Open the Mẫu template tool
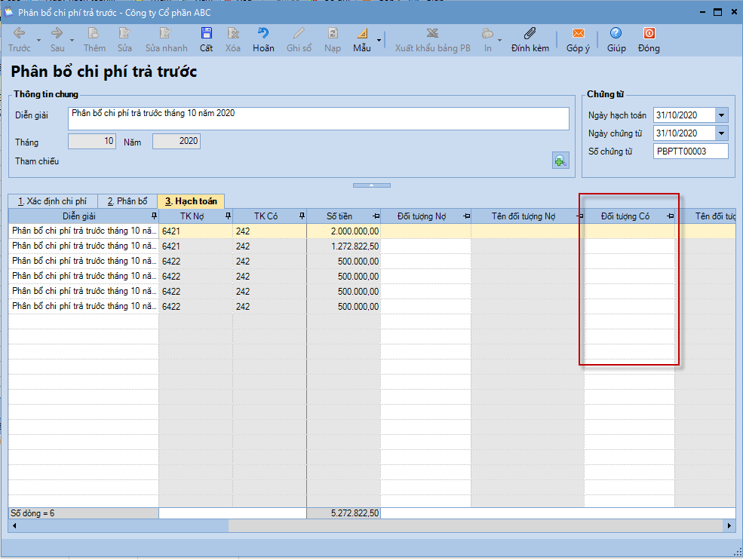This screenshot has height=560, width=743. point(362,39)
